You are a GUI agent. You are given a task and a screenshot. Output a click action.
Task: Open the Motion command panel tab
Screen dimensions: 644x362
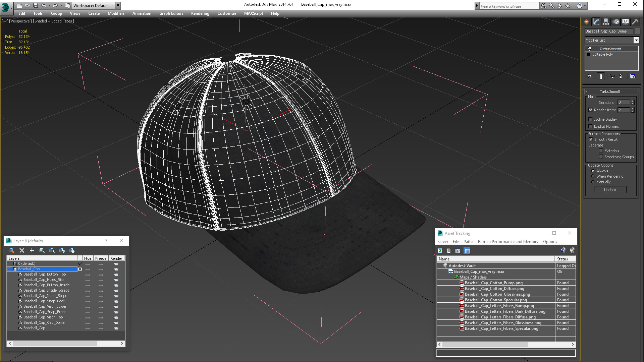pos(616,22)
